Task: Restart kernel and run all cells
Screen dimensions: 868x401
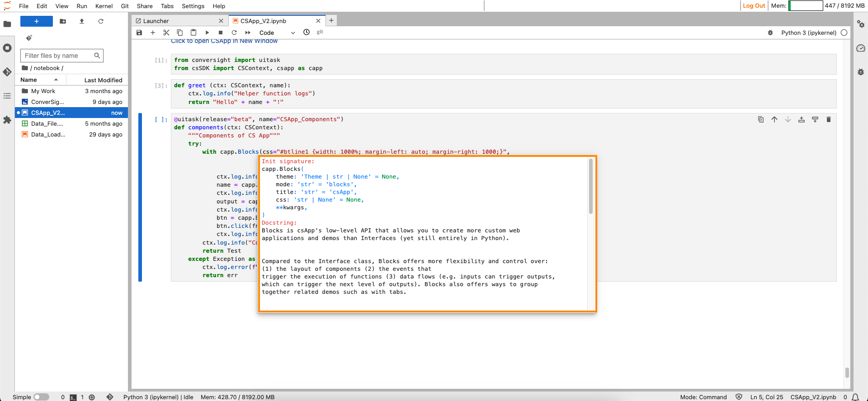Action: click(248, 33)
